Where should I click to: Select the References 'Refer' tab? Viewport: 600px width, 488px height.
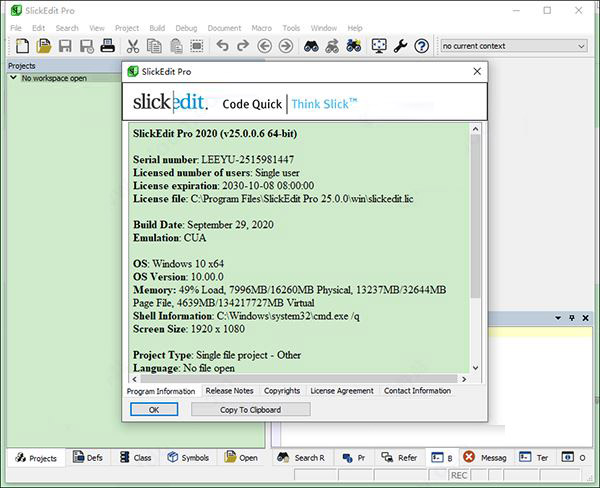pyautogui.click(x=399, y=457)
